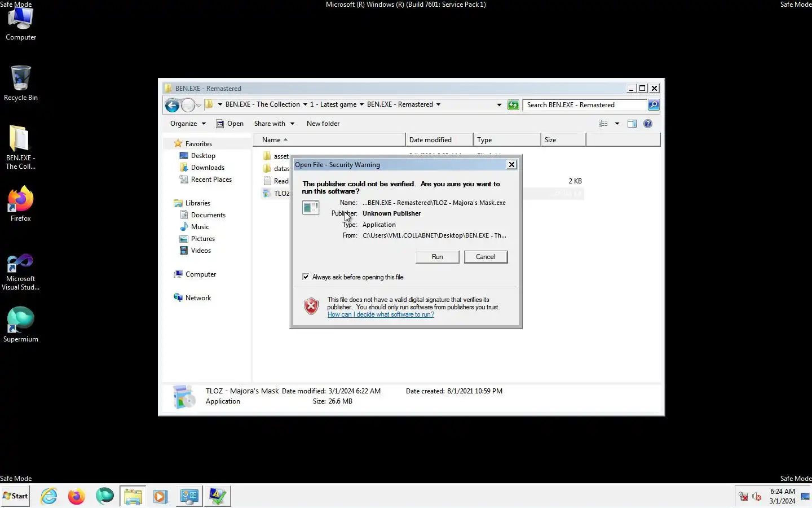Open the control panel taskbar icon

(x=189, y=496)
